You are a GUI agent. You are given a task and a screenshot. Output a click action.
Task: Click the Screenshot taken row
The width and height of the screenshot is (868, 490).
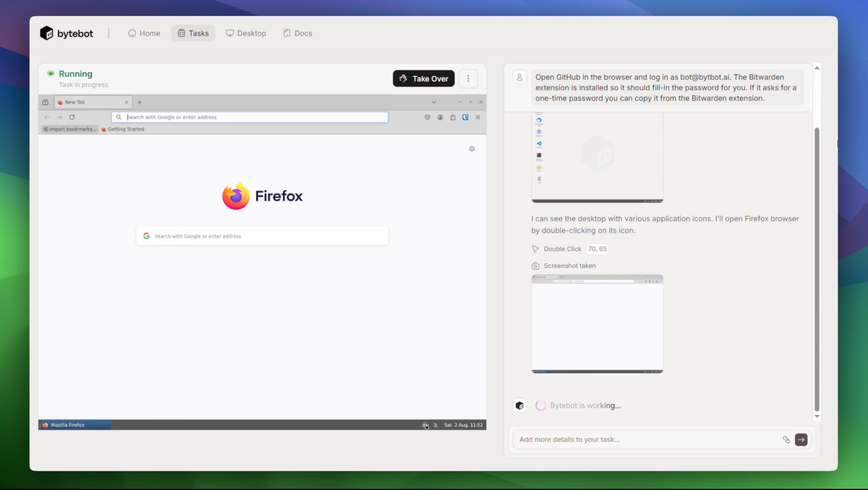pyautogui.click(x=564, y=266)
